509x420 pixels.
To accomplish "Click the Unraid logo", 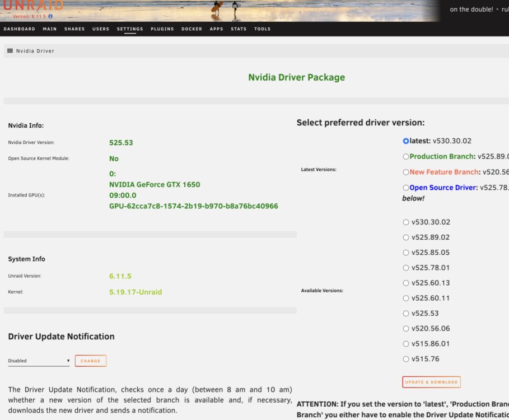I will coord(34,6).
